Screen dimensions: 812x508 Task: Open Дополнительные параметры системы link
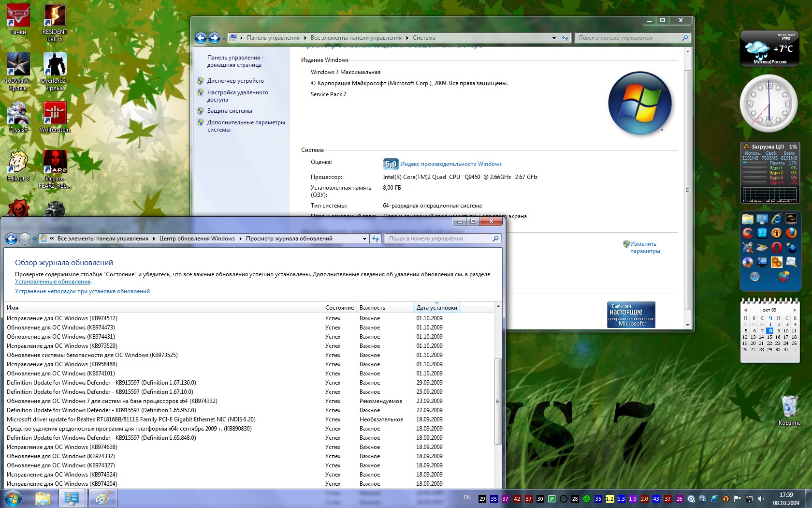click(x=246, y=126)
